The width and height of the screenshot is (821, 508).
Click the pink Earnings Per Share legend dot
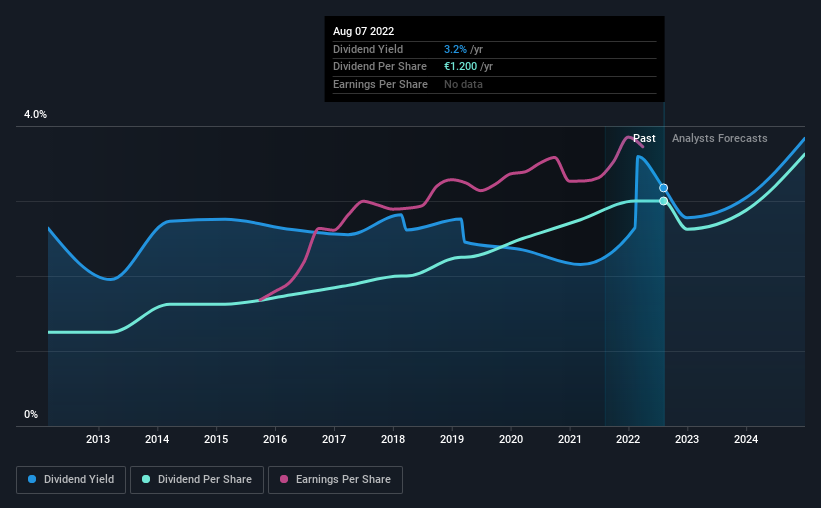284,479
